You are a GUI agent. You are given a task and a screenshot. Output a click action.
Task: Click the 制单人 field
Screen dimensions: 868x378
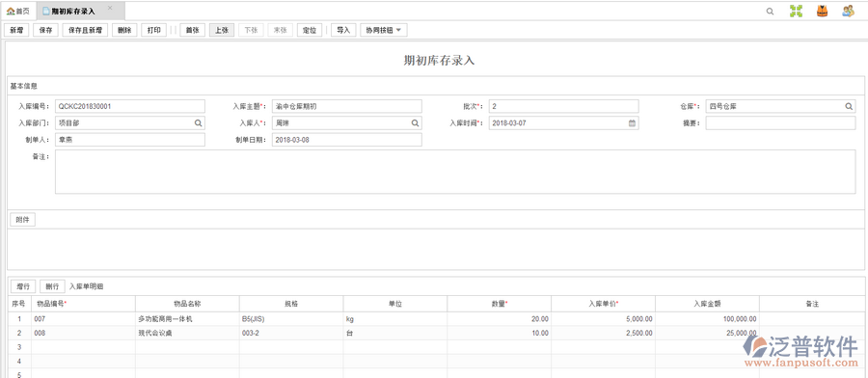tap(130, 140)
